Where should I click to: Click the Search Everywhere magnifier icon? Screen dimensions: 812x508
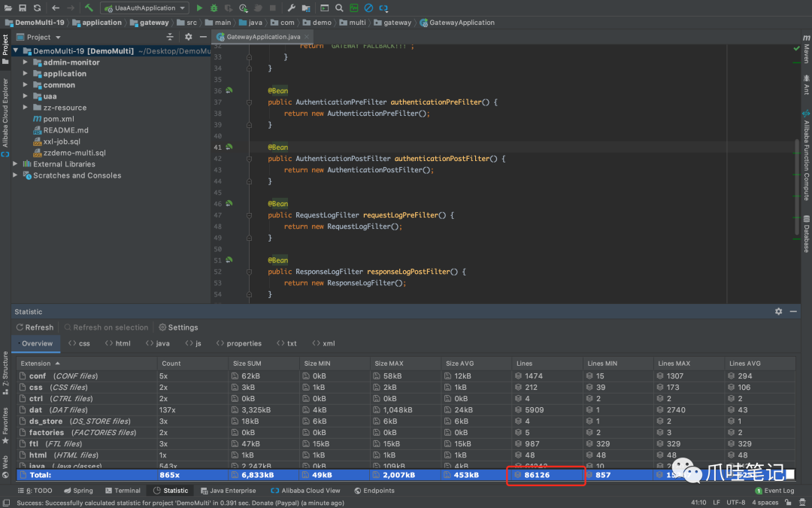coord(339,8)
